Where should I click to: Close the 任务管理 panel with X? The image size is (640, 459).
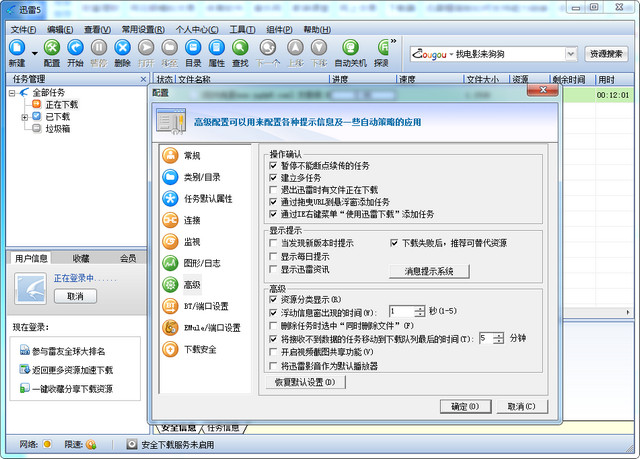click(x=143, y=79)
